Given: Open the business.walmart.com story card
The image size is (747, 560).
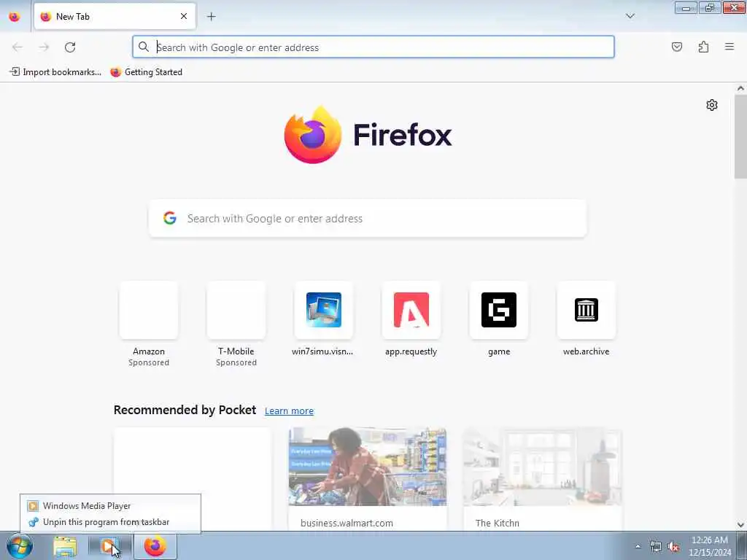Looking at the screenshot, I should coord(368,479).
